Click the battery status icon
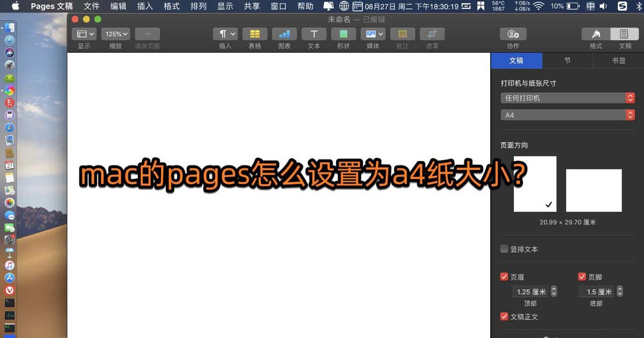This screenshot has height=338, width=644. (573, 6)
